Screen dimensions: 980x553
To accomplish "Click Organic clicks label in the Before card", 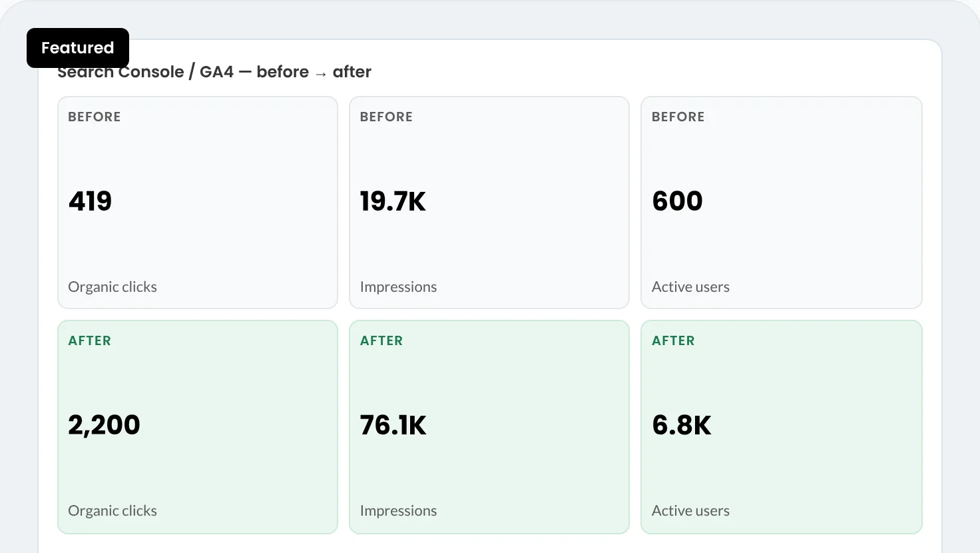I will pos(113,287).
